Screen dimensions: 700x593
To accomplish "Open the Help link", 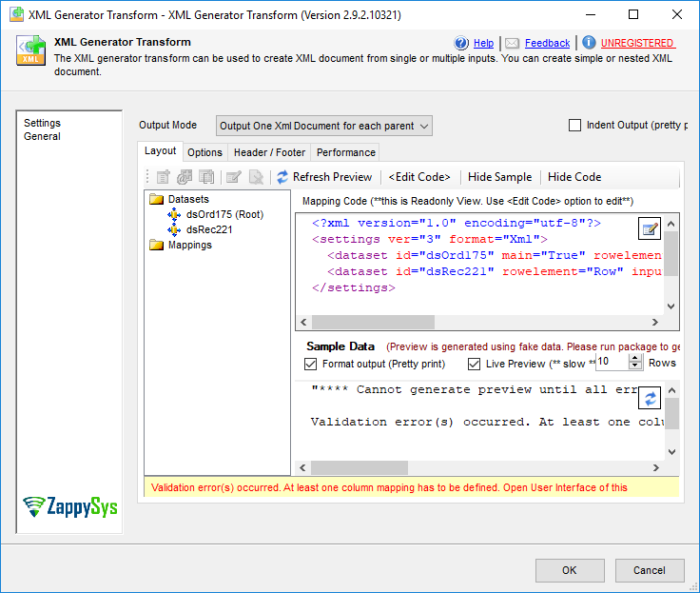I will [x=483, y=44].
